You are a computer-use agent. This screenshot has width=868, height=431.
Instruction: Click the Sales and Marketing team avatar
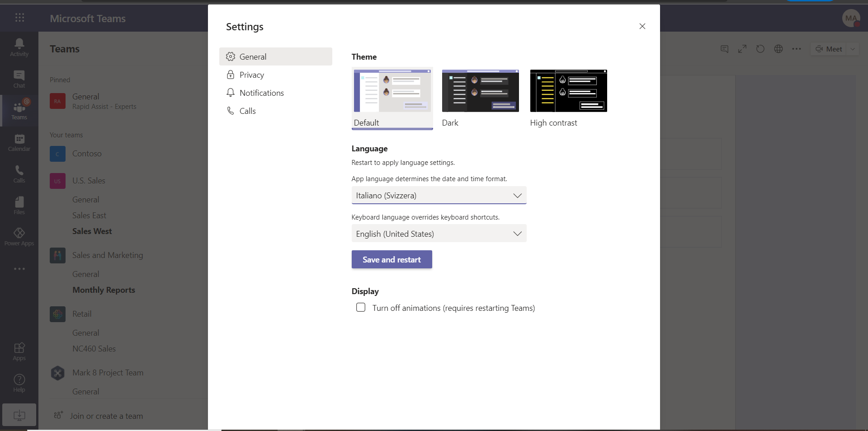[57, 255]
